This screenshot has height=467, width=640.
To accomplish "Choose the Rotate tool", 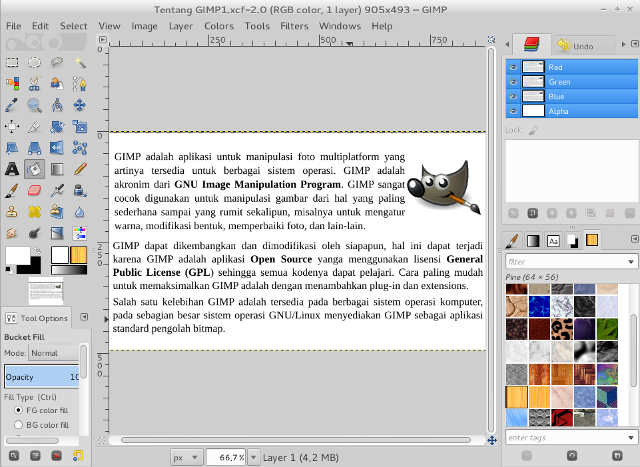I will click(57, 127).
